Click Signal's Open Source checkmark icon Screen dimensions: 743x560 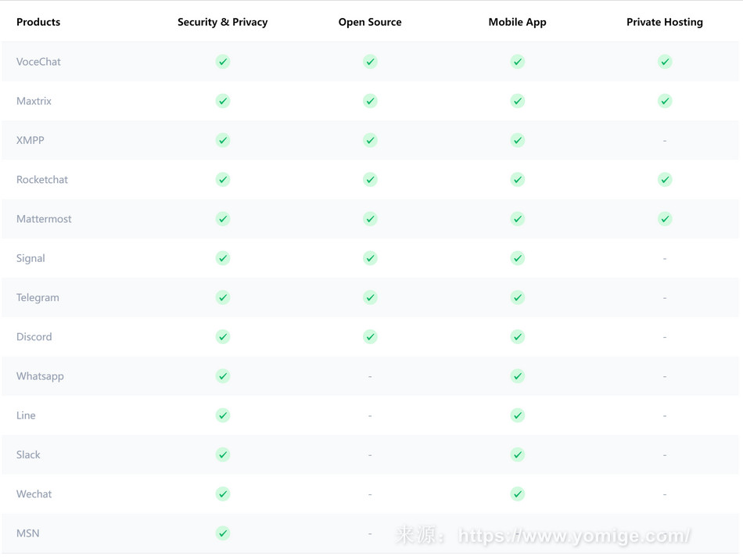click(370, 258)
